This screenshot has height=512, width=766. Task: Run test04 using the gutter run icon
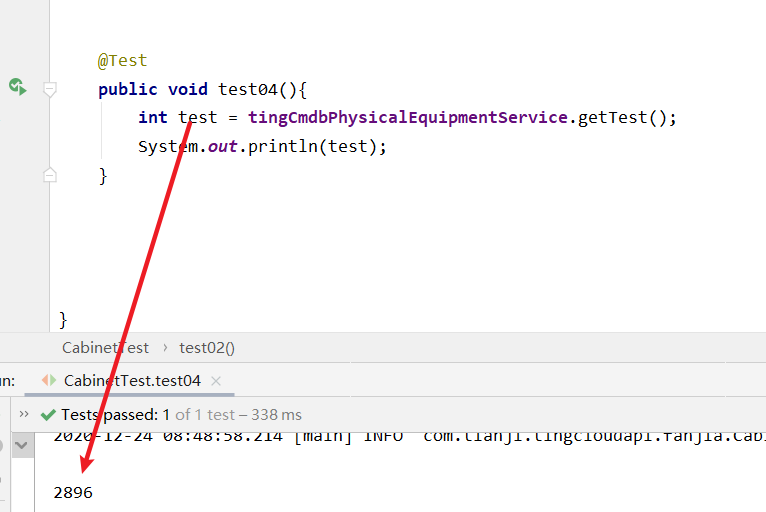[x=18, y=87]
